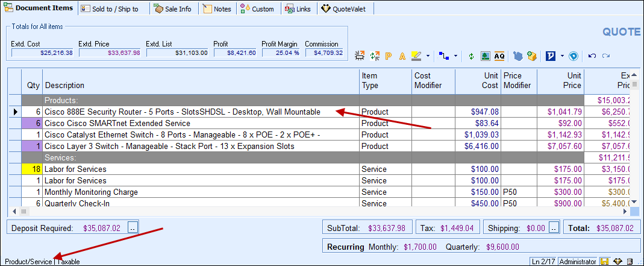Viewport: 644px width, 266px height.
Task: Click the AQ toolbar icon
Action: 499,56
